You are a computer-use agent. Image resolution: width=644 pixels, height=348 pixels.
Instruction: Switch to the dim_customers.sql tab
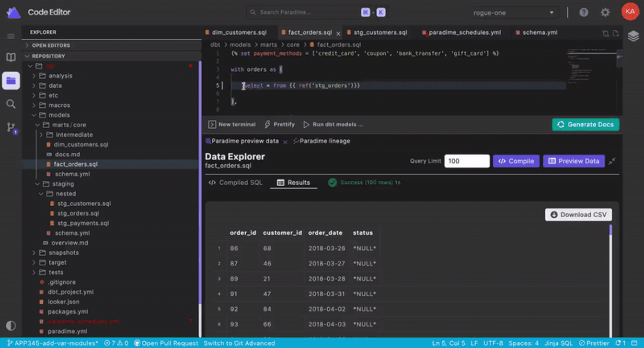pyautogui.click(x=238, y=33)
